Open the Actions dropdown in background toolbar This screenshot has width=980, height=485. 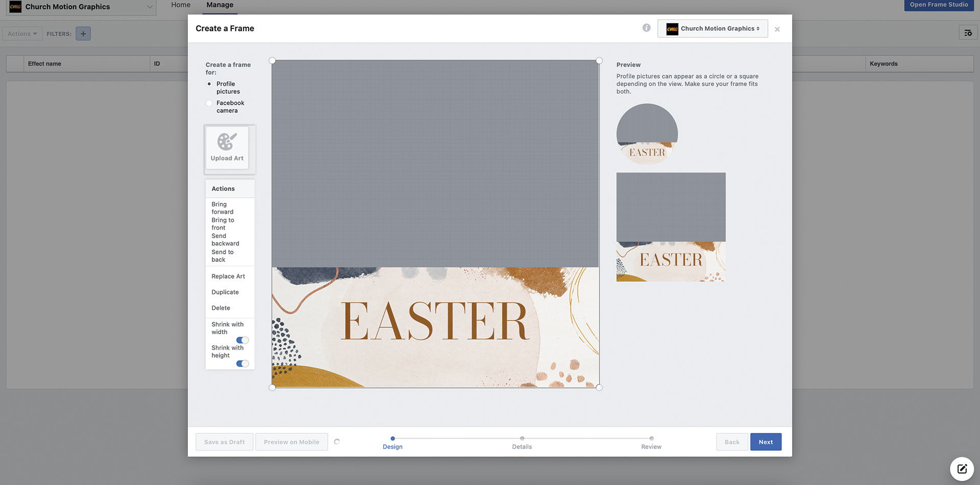(22, 34)
